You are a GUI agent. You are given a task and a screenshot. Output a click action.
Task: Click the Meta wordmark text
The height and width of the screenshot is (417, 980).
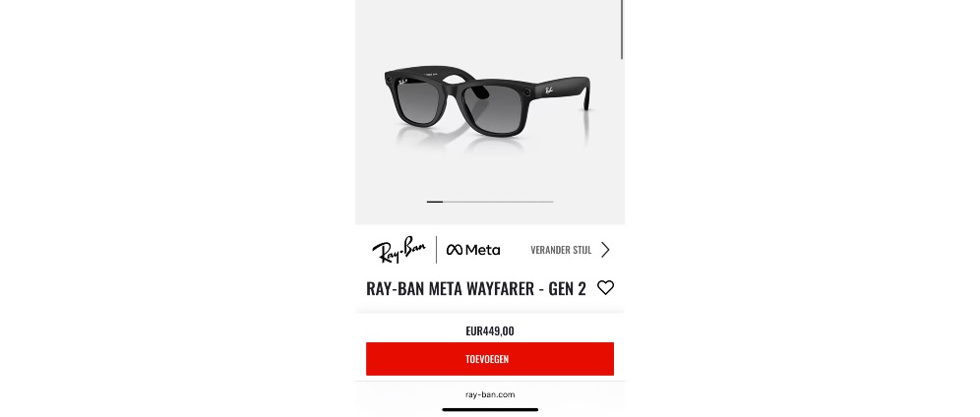tap(482, 250)
